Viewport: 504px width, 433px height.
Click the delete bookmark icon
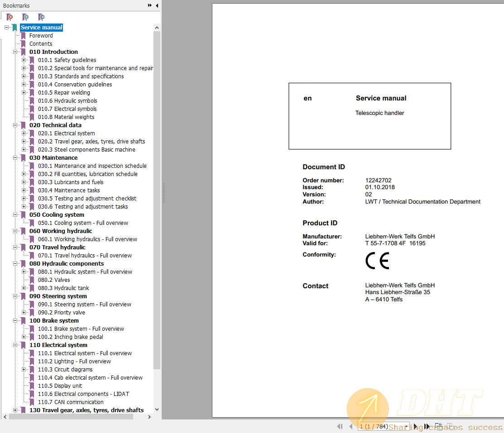point(10,17)
